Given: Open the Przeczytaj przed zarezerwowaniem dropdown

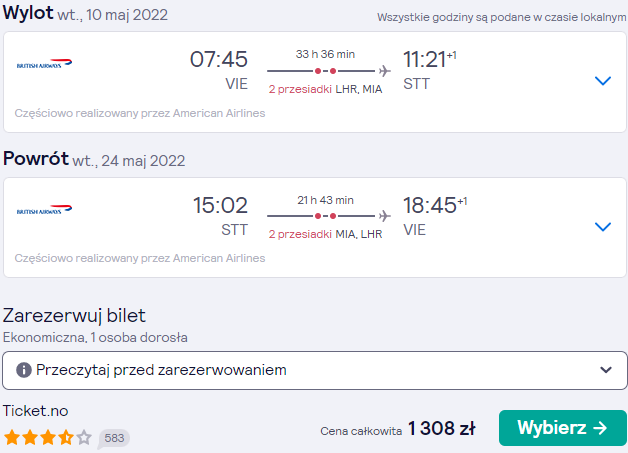Looking at the screenshot, I should pyautogui.click(x=315, y=370).
